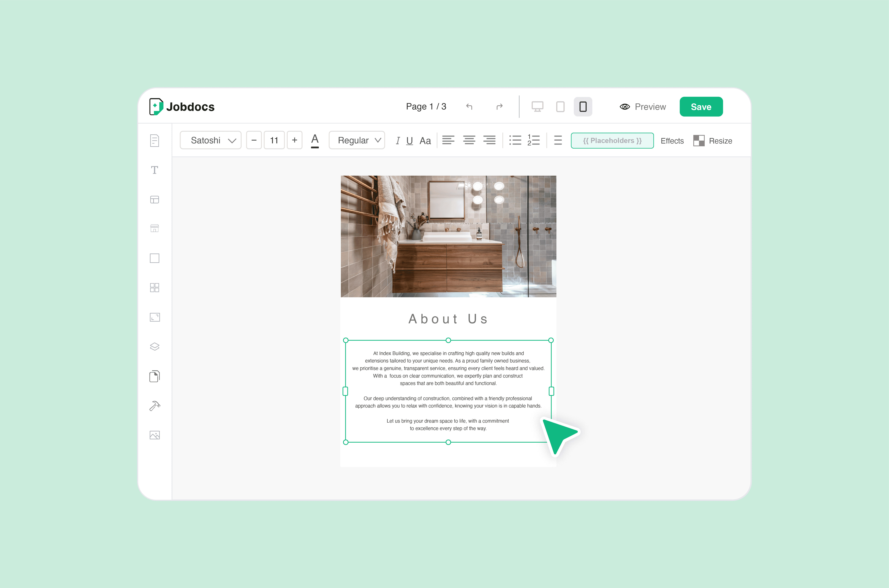The width and height of the screenshot is (889, 588).
Task: Open the Resize option
Action: pos(713,141)
